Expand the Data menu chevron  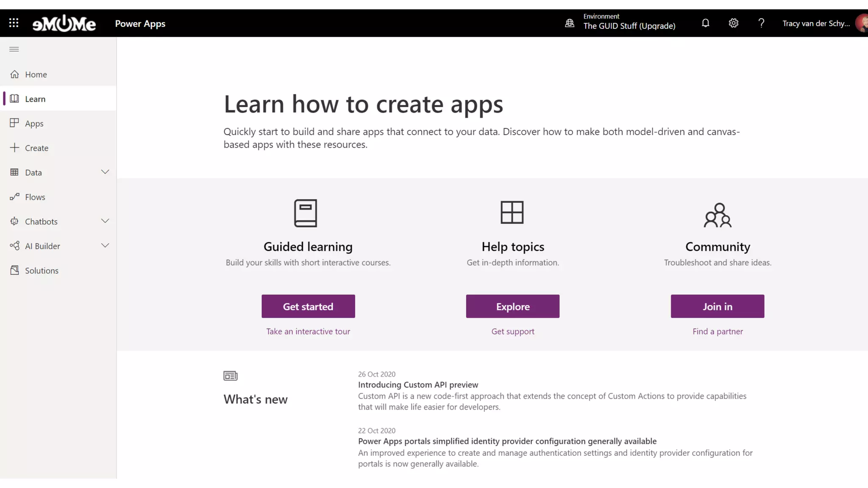(x=105, y=172)
